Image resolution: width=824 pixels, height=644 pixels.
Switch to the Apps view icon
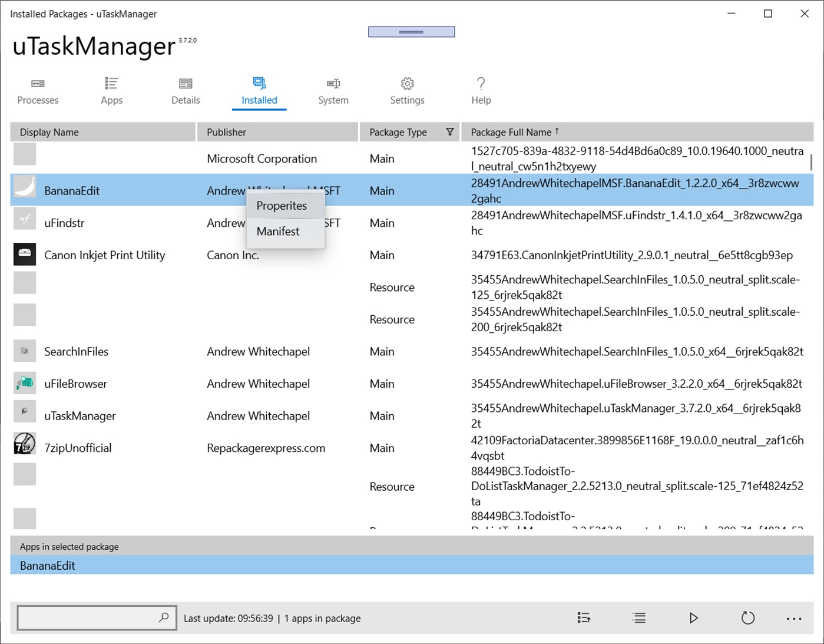(111, 90)
